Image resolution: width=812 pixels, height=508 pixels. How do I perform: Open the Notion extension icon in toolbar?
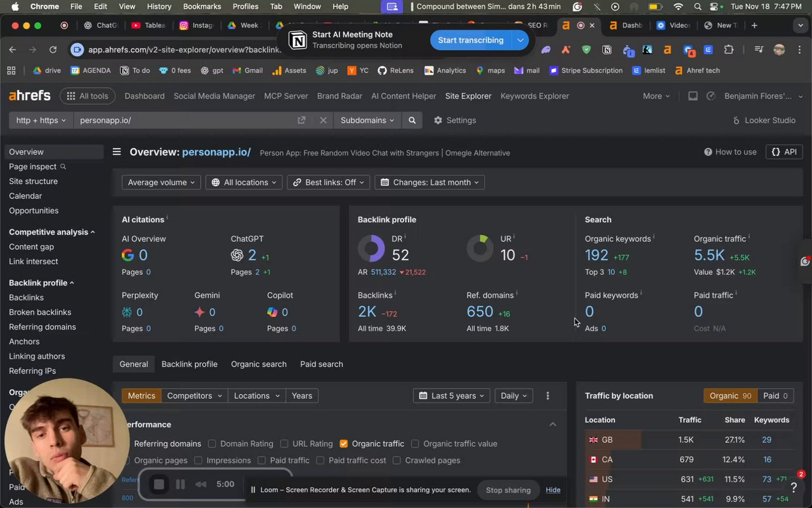coord(607,50)
